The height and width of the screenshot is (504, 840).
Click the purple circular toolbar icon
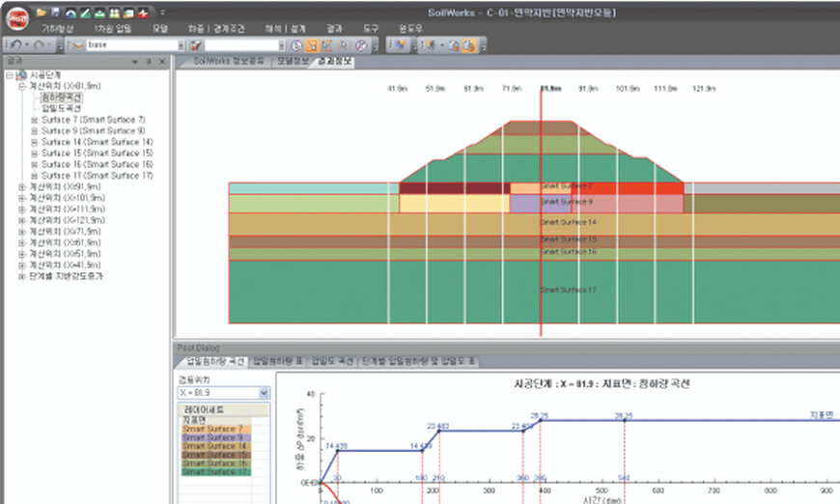pos(361,45)
